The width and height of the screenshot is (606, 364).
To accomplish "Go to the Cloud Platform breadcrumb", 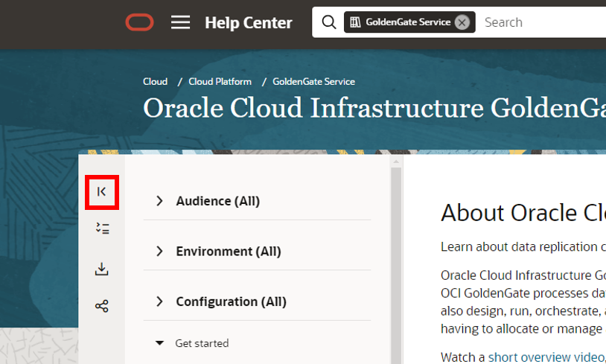I will coord(220,82).
